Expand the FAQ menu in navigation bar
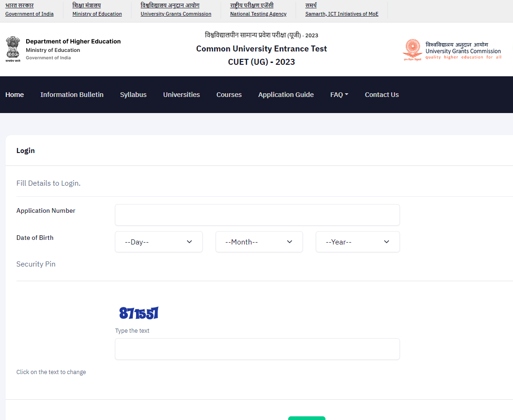 click(x=339, y=95)
